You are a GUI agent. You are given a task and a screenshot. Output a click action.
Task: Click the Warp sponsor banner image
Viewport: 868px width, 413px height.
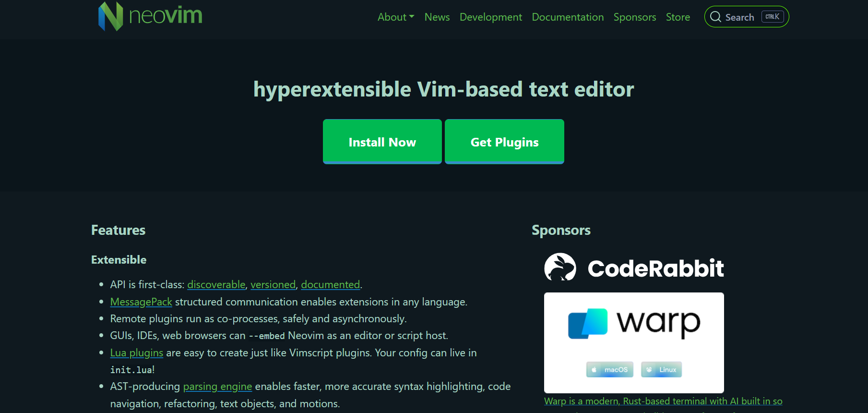(x=634, y=342)
